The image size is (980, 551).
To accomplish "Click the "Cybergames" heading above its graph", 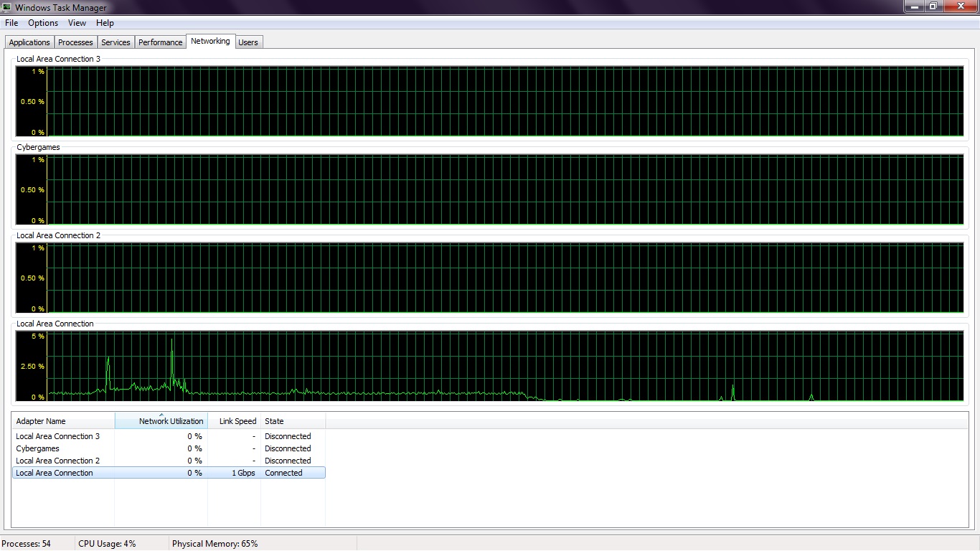I will [38, 147].
